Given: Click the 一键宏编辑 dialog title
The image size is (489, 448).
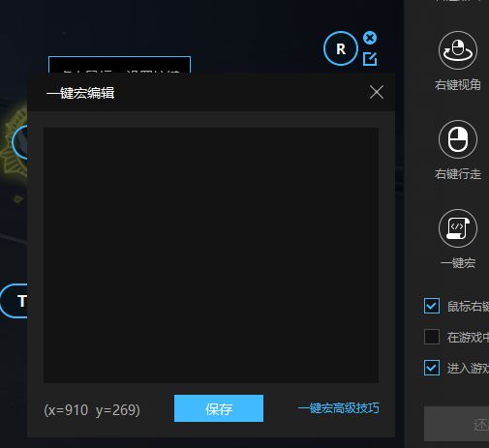Looking at the screenshot, I should point(80,93).
